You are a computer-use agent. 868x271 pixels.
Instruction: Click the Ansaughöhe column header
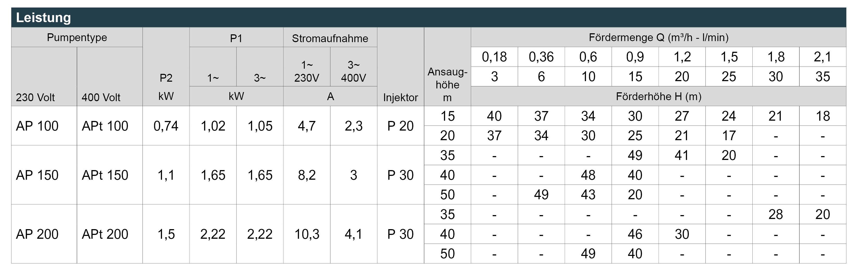[x=447, y=85]
